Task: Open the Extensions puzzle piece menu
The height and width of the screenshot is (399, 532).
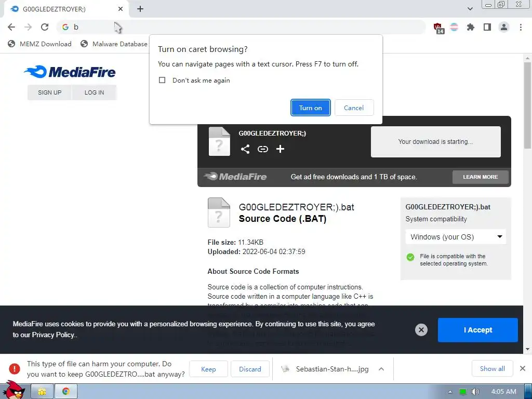Action: pyautogui.click(x=470, y=27)
